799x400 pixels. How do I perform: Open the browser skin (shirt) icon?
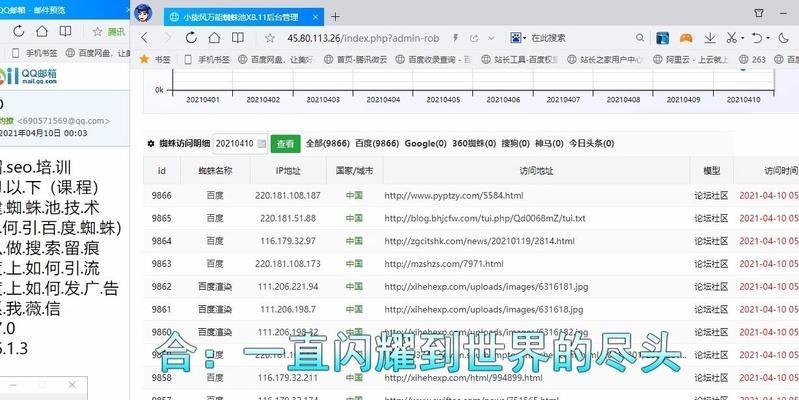pos(759,13)
